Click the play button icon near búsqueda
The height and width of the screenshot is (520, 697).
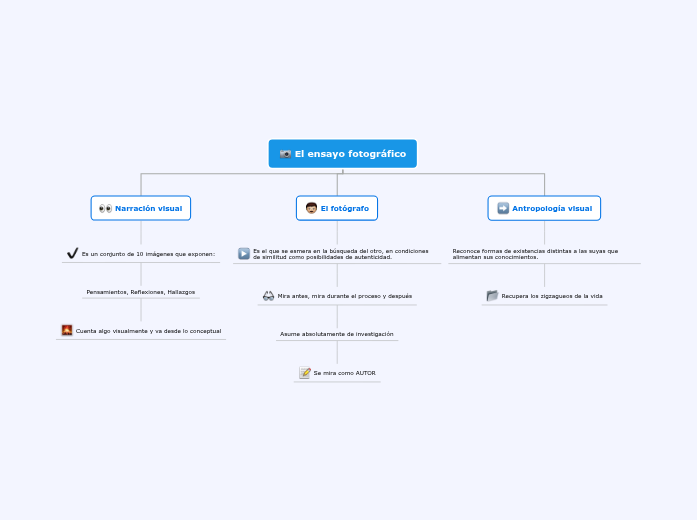coord(244,253)
